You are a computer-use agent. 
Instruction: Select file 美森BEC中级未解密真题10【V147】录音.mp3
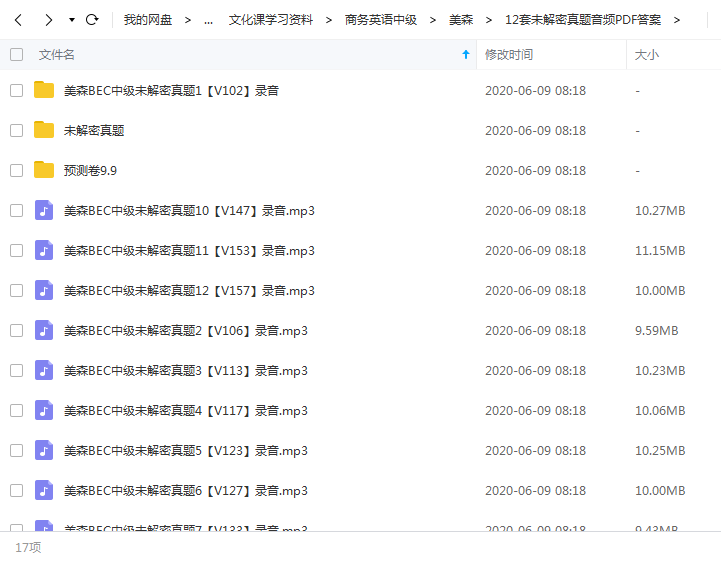[x=189, y=211]
